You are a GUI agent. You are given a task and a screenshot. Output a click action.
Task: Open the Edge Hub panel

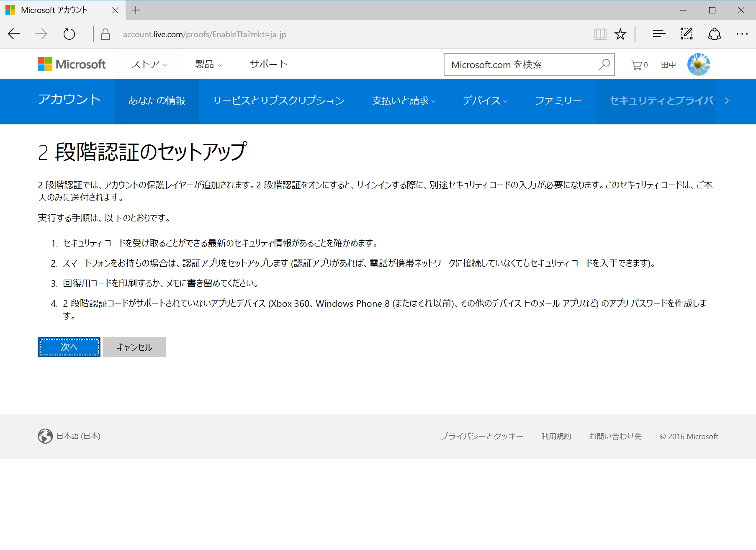tap(658, 34)
